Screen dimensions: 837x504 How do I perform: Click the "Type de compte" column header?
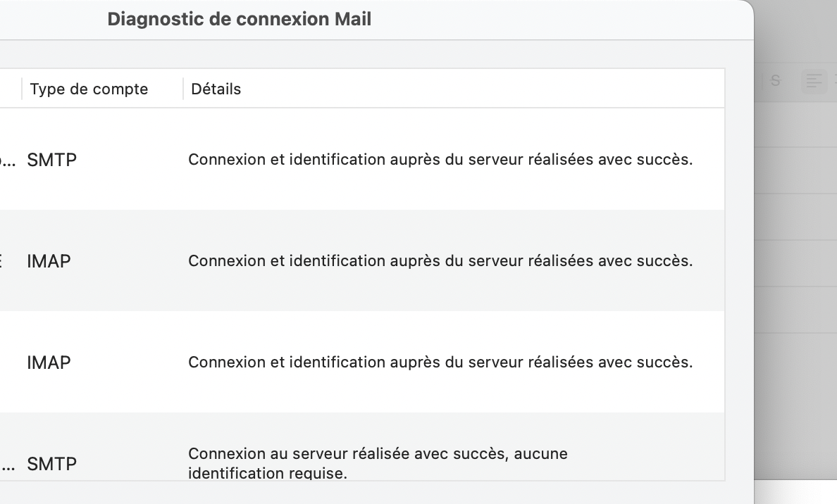[89, 89]
